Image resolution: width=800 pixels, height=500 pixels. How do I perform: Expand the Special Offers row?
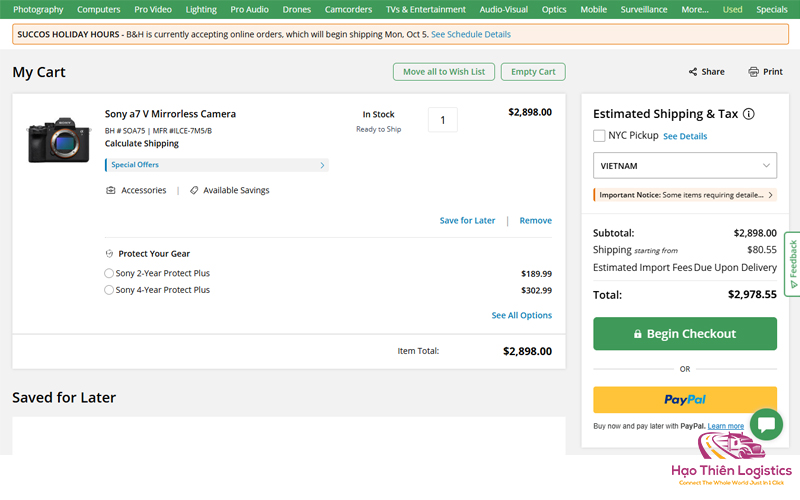217,165
